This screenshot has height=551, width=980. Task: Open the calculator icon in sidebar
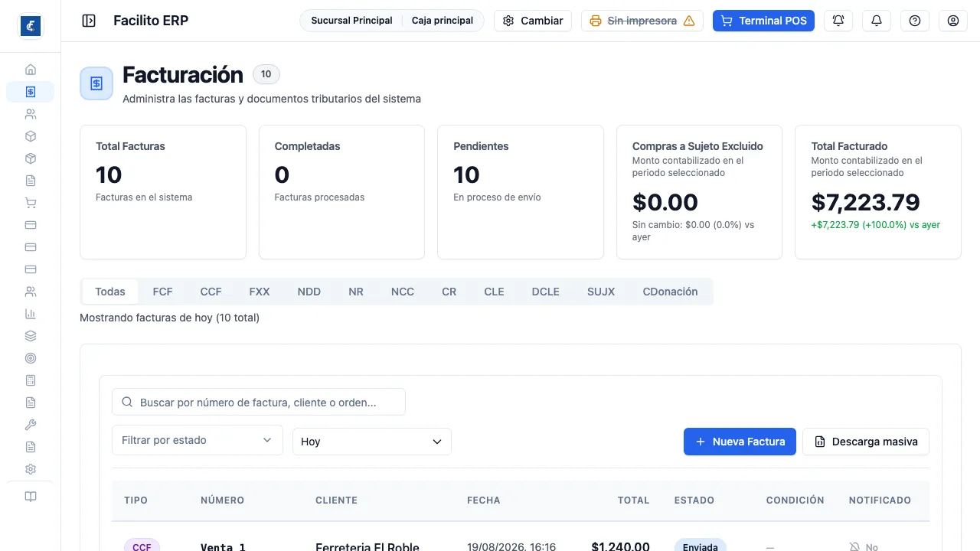click(31, 380)
